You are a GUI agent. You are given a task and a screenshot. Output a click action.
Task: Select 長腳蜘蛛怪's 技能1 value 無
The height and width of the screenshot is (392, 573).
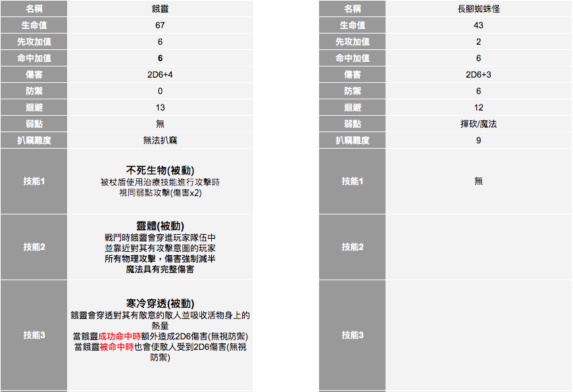pos(478,181)
